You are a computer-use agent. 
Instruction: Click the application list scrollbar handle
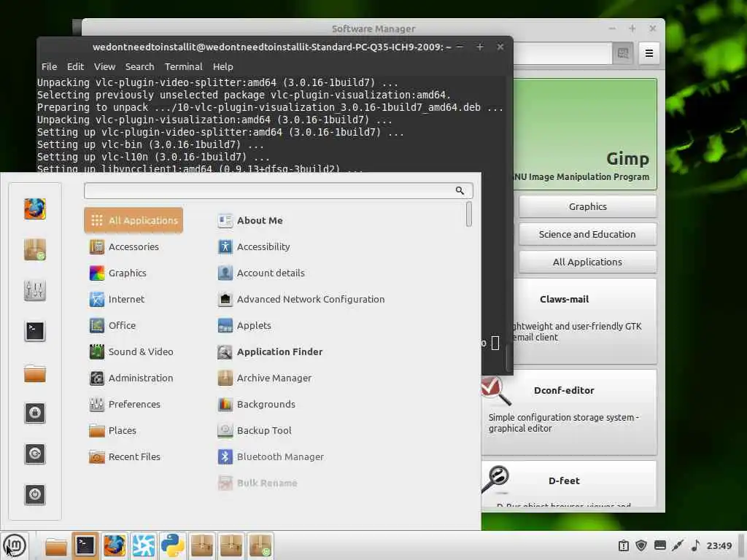pos(469,214)
